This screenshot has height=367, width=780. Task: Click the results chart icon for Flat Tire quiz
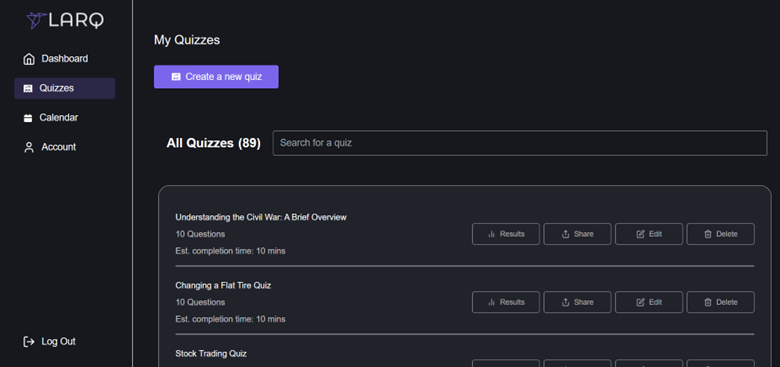491,302
